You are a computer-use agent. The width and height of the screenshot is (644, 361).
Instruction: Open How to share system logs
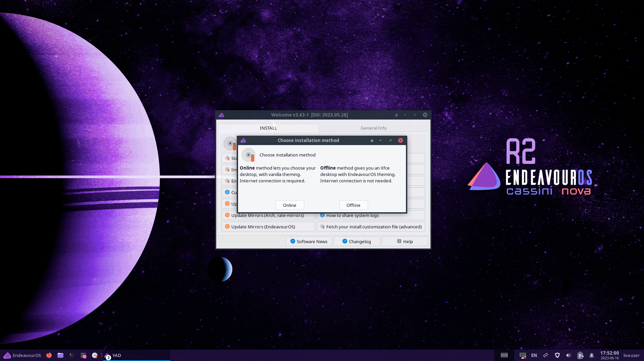[371, 215]
